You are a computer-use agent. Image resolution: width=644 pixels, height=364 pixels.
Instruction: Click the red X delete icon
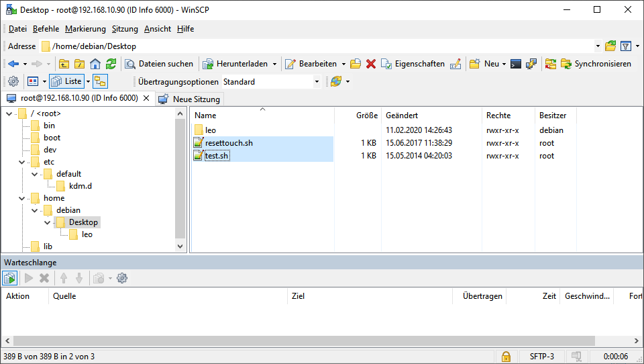pos(370,64)
